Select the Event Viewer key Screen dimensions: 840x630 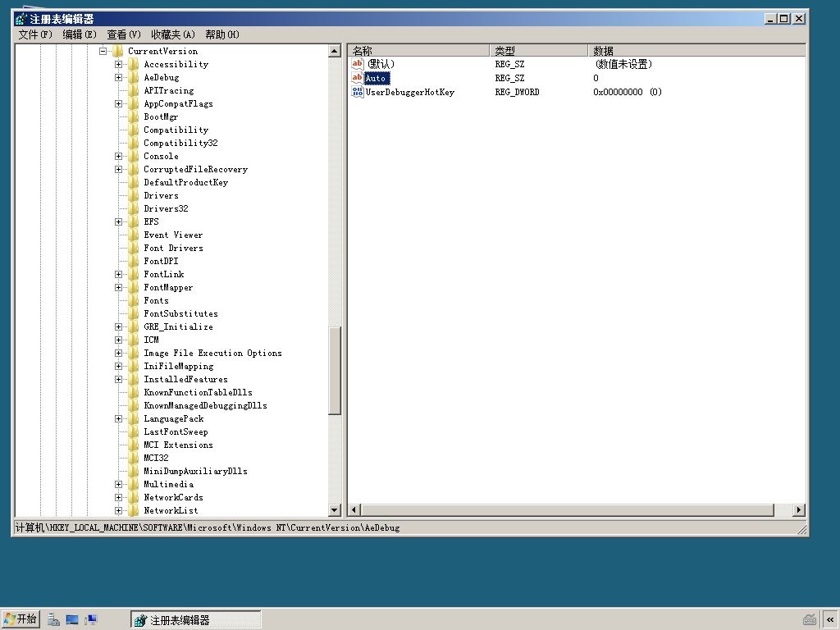tap(173, 235)
